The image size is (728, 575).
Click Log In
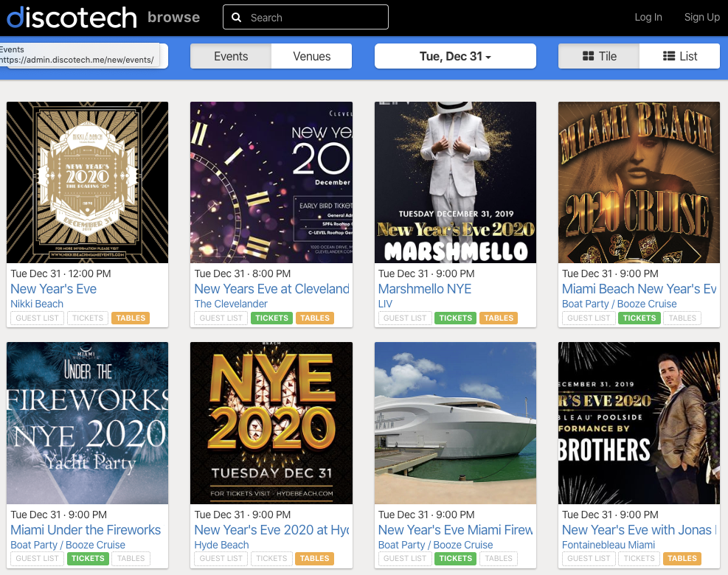(x=648, y=17)
